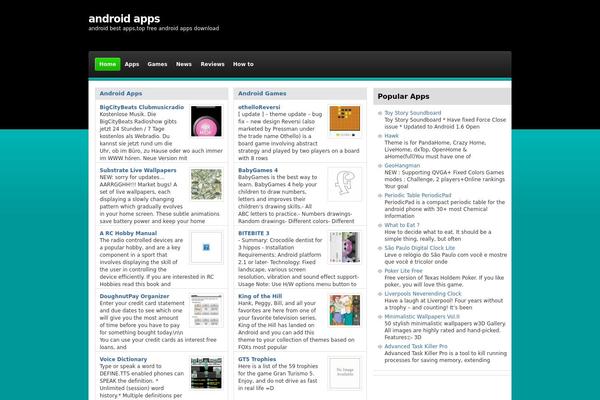
Task: Click the bullet icon beside Toy Story Soundboard
Action: coord(380,113)
